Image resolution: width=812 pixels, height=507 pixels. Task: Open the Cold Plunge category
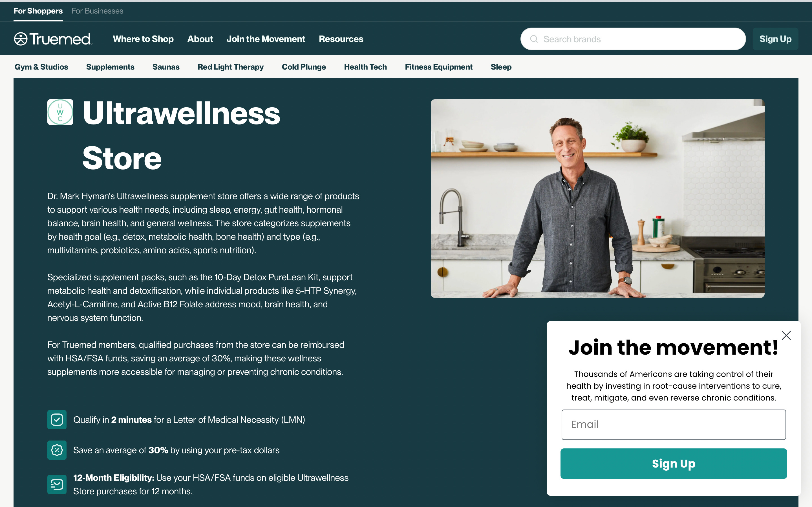304,67
